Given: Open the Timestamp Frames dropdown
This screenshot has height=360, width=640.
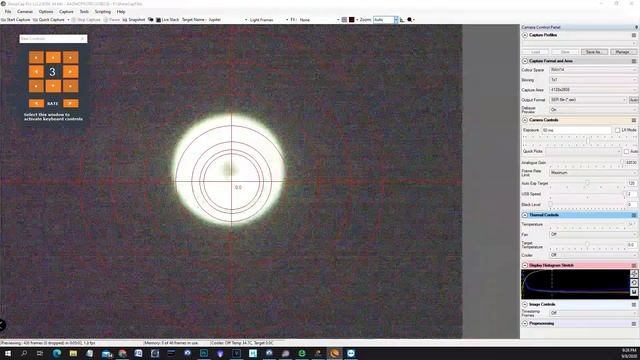Looking at the screenshot, I should pos(593,313).
